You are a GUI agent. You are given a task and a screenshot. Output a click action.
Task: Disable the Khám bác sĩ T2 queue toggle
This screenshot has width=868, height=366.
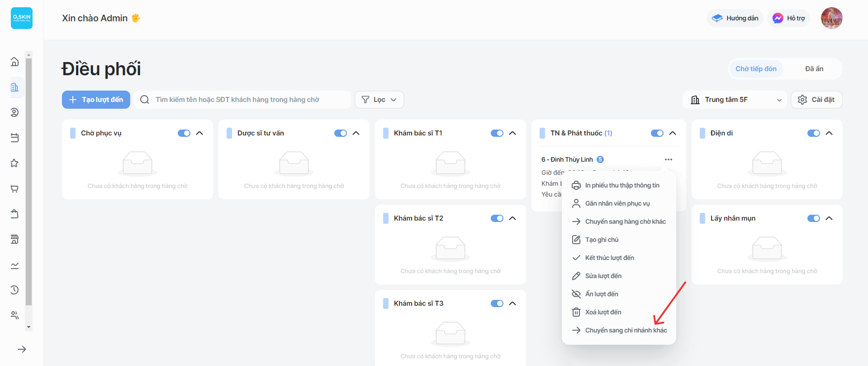tap(497, 218)
